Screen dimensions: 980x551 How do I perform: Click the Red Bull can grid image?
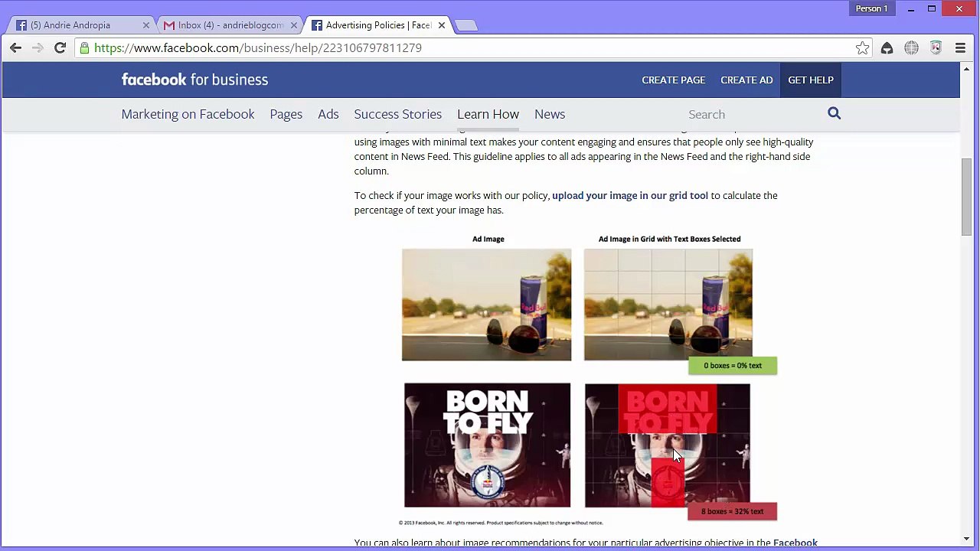(668, 305)
